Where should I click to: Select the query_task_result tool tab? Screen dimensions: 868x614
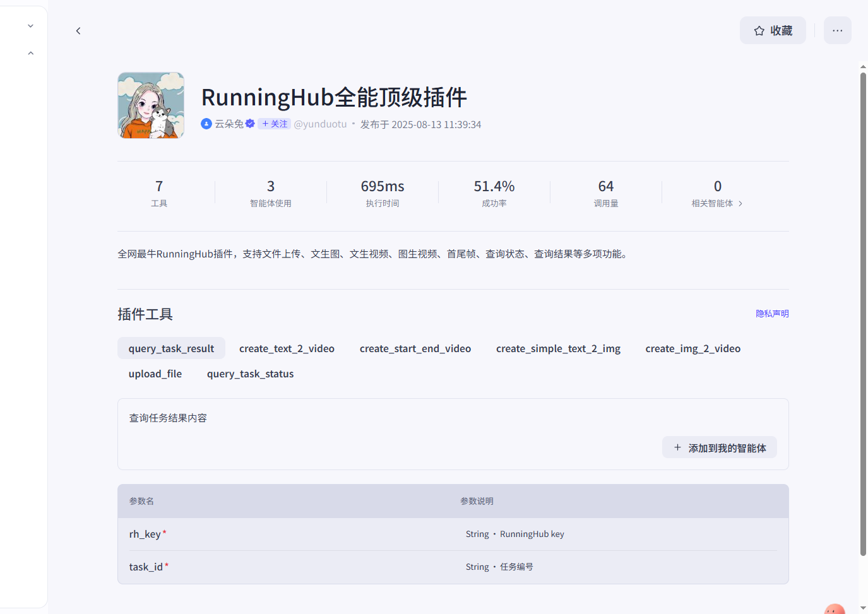point(171,348)
